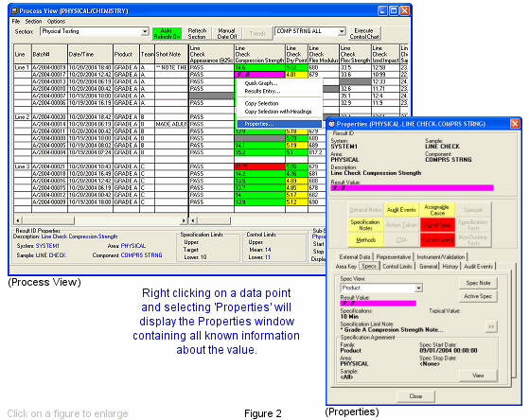
Task: Click the Line 3 row label
Action: pyautogui.click(x=23, y=166)
